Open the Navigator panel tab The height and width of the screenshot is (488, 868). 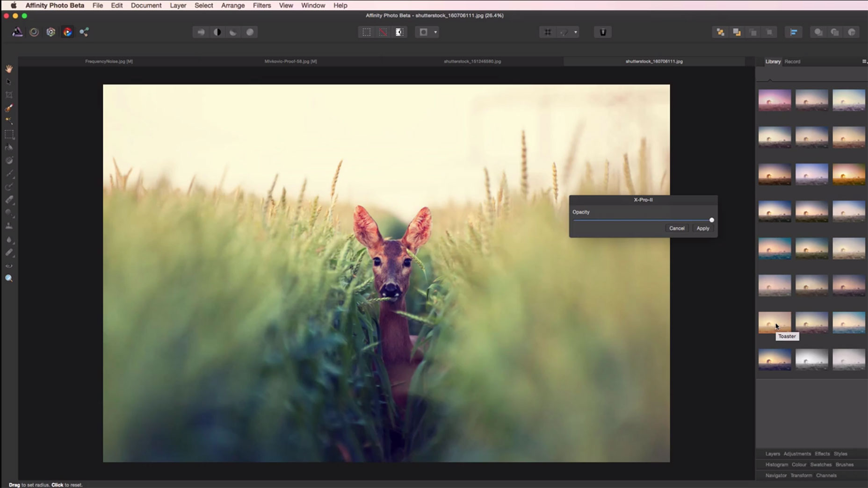click(x=776, y=475)
